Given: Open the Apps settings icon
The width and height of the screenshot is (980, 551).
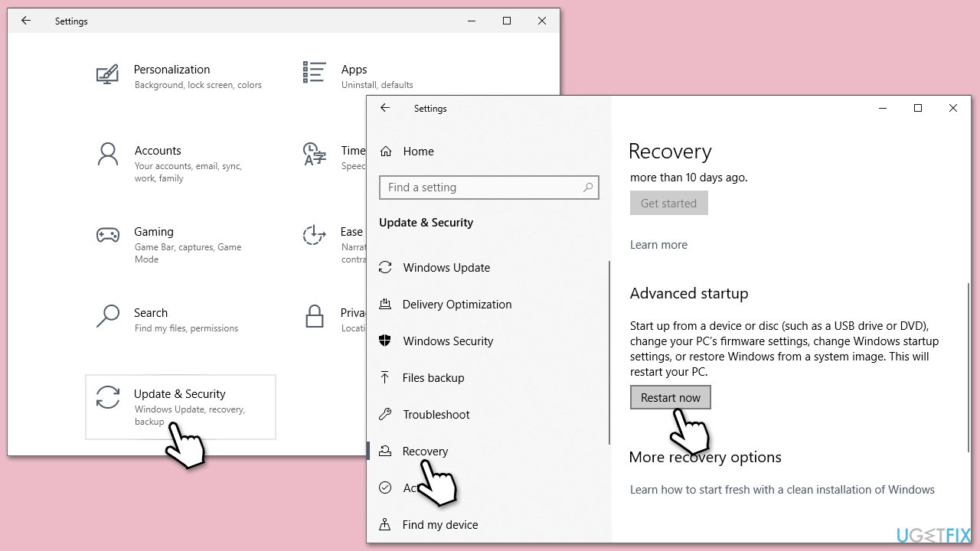Looking at the screenshot, I should click(x=315, y=73).
